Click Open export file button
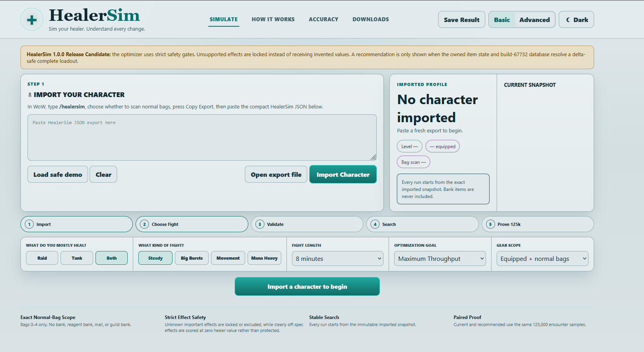Screen dimensions: 644x352 click(x=276, y=174)
